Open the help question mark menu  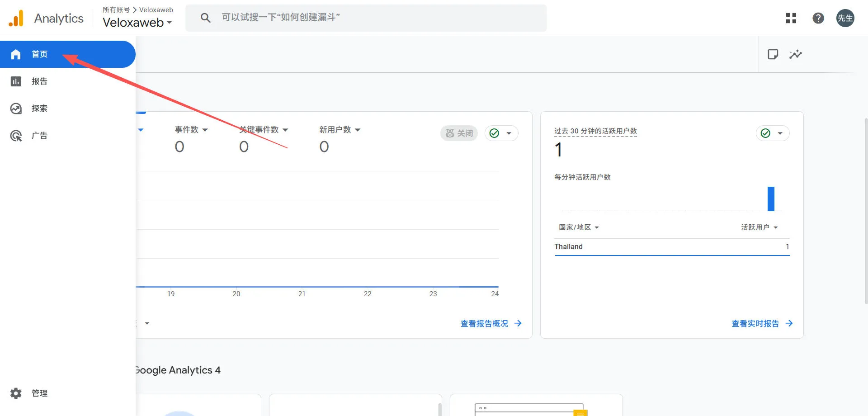click(x=818, y=18)
